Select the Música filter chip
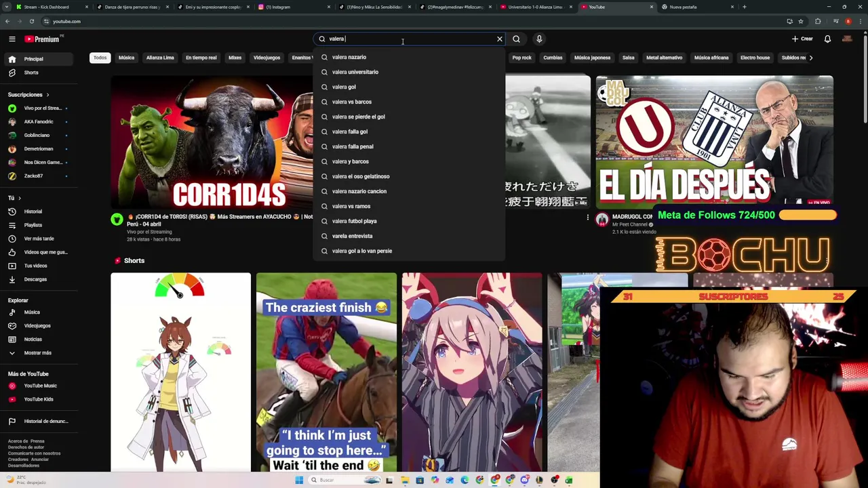 pos(127,58)
